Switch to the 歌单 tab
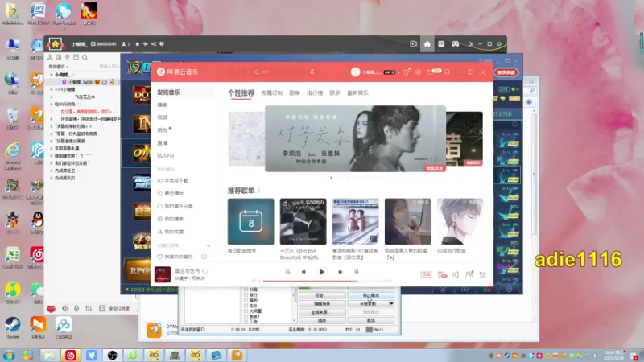Screen dimensions: 644x362 coord(295,93)
